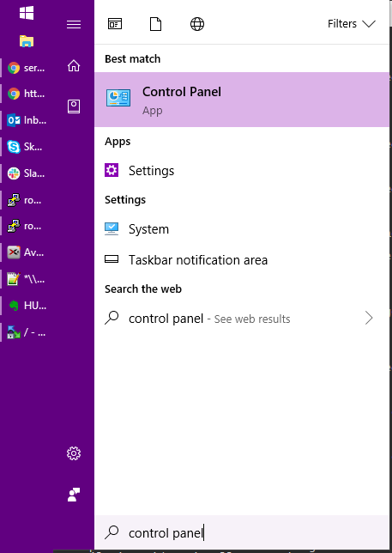This screenshot has width=392, height=553.
Task: Select Taskbar notification area result
Action: pos(242,260)
